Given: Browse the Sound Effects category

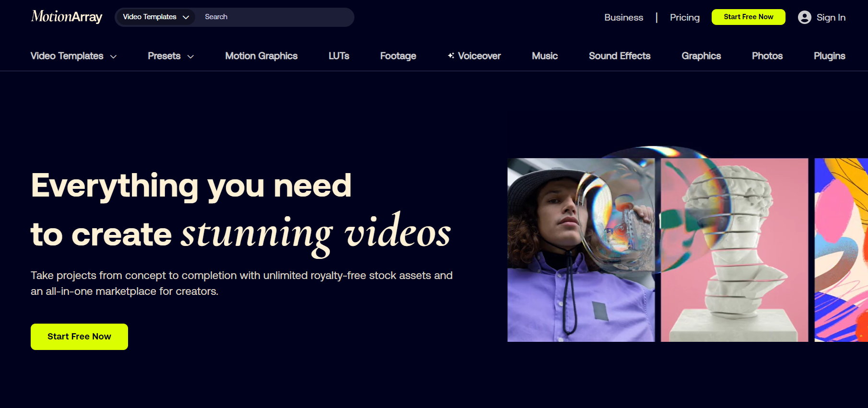Looking at the screenshot, I should click(619, 56).
